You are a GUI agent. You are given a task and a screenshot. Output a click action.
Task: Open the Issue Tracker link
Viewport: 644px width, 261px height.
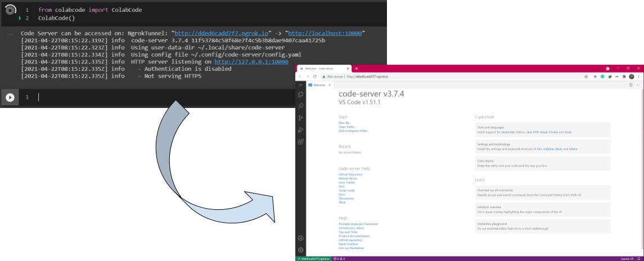(x=347, y=182)
